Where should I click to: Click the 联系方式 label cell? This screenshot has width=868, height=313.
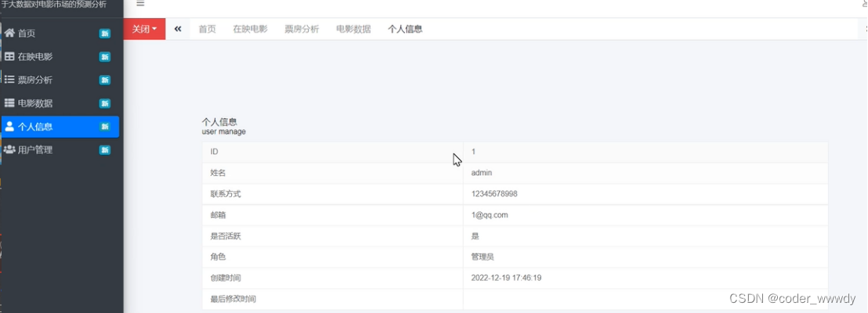click(333, 193)
